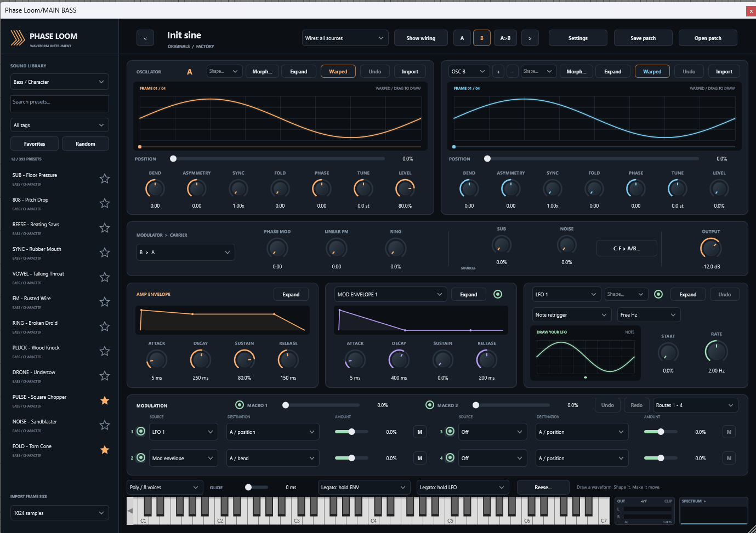Image resolution: width=756 pixels, height=533 pixels.
Task: Click the keyboard scroll-left arrow
Action: coord(130,511)
